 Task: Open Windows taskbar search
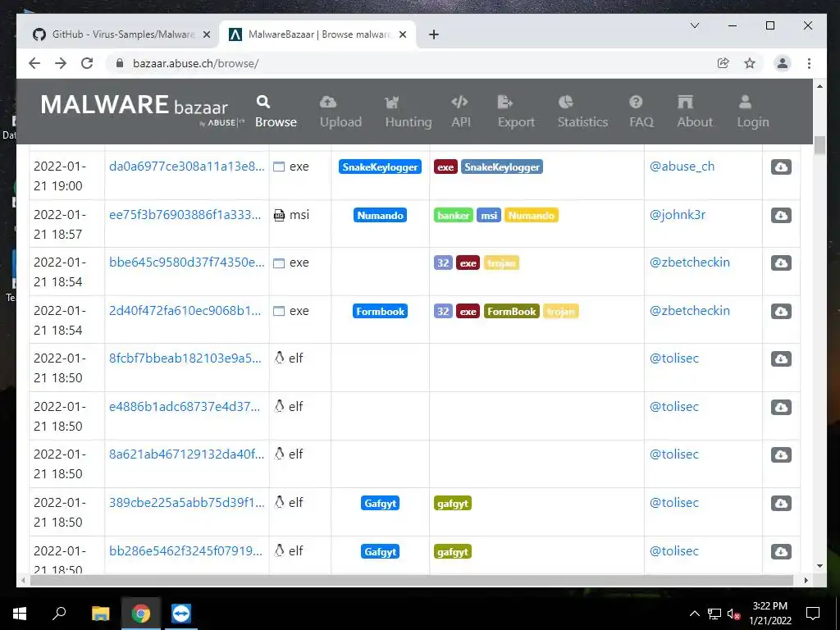59,614
